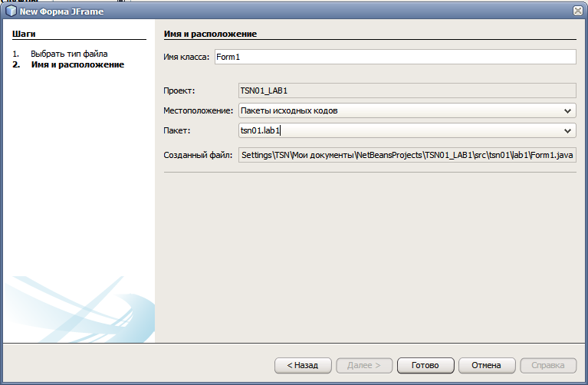
Task: Click inside the Пакет text tsn01.lab1
Action: click(261, 130)
